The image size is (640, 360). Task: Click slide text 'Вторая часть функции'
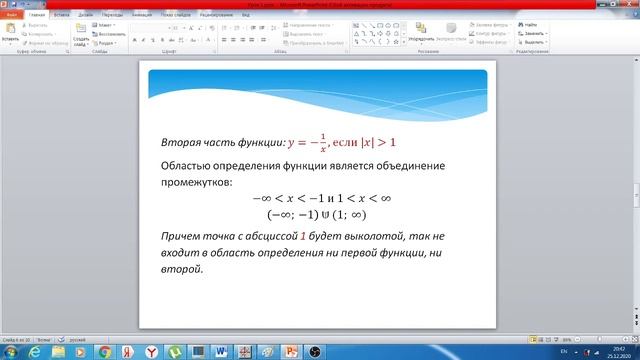point(223,142)
